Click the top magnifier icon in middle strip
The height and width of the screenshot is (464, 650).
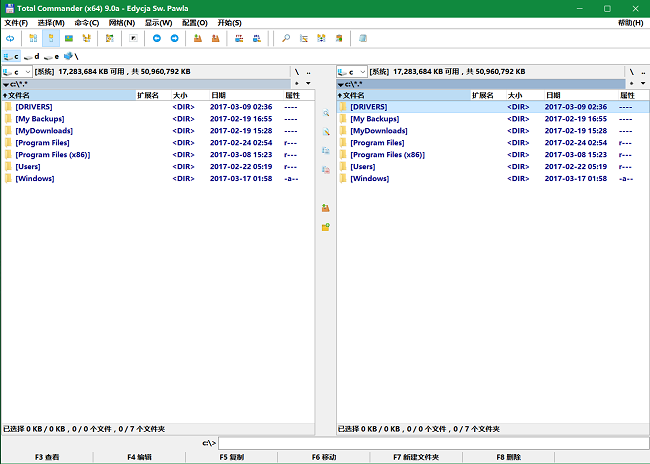[325, 114]
